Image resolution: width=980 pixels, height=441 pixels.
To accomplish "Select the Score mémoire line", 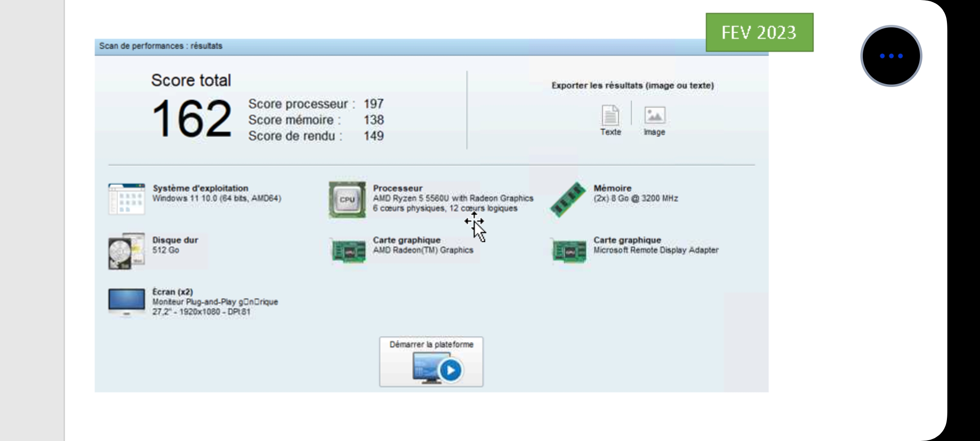I will coord(315,120).
